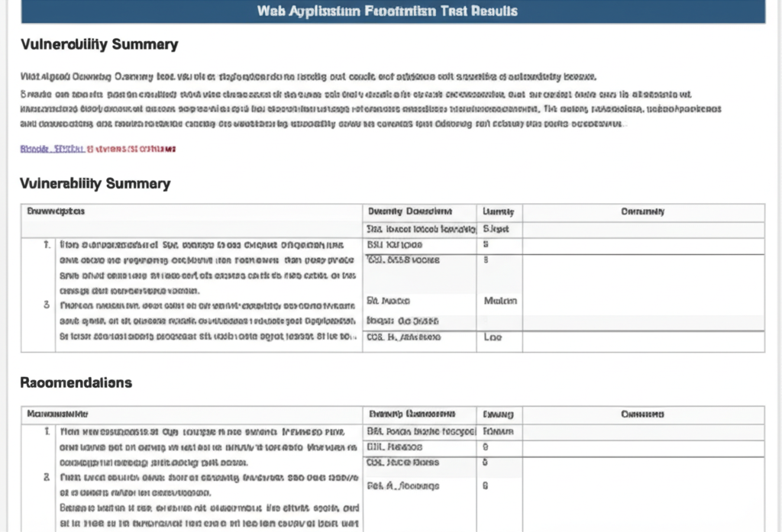Select the first paragraph of the summary text
Viewport: 782px width, 532px height.
coord(389,76)
